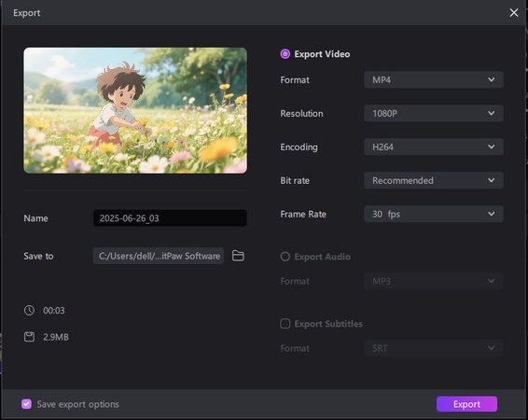Select the Export Audio radio button
The image size is (528, 420).
[x=285, y=257]
